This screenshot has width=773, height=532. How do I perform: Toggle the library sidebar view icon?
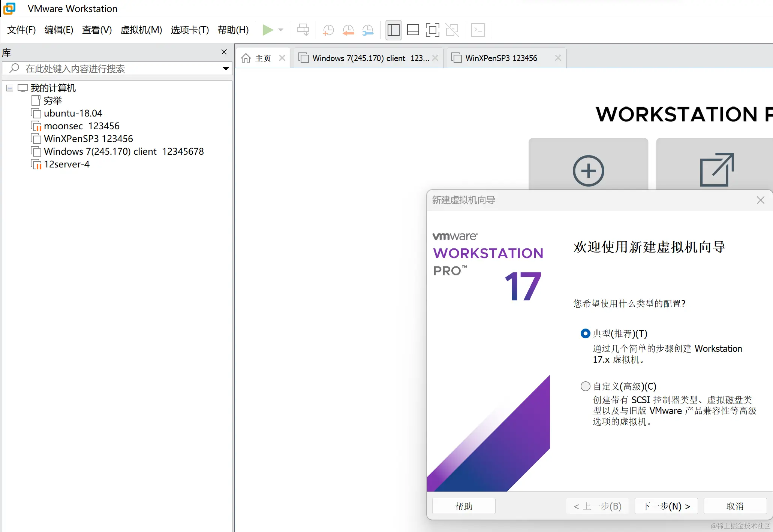coord(393,30)
